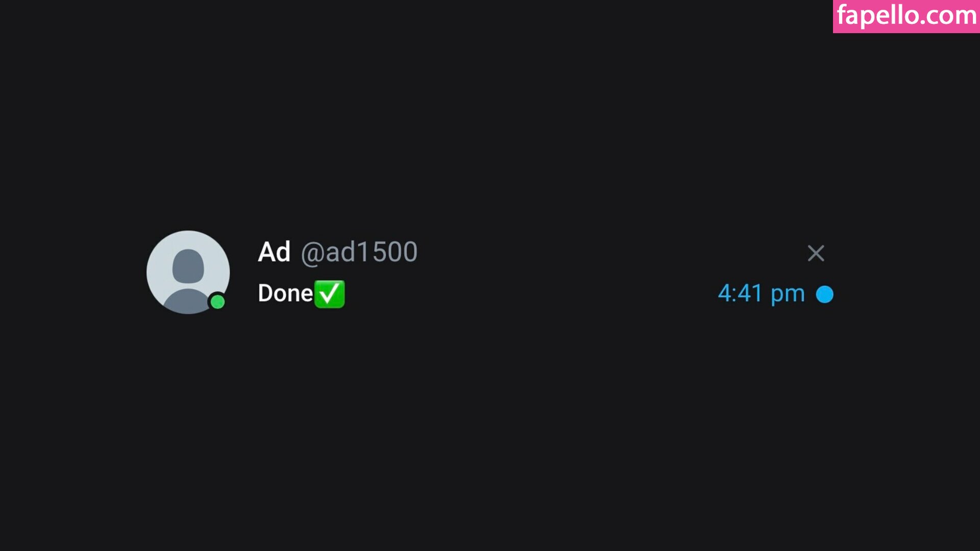Click the green checkmark emoji
This screenshot has height=551, width=980.
click(x=330, y=294)
